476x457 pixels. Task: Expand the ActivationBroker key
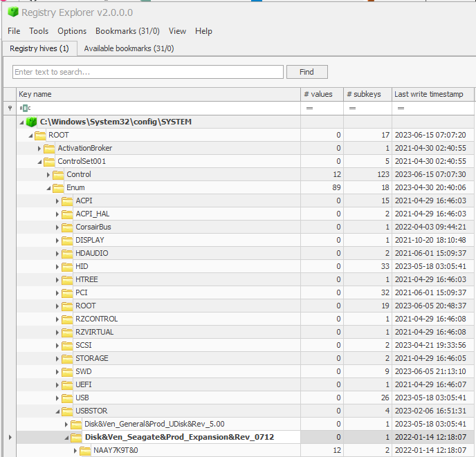click(x=39, y=149)
